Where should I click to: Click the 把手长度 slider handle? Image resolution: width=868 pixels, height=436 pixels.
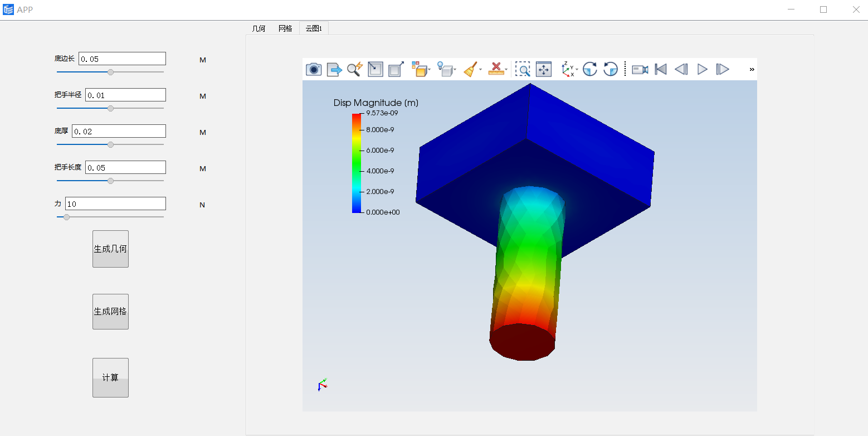click(110, 181)
